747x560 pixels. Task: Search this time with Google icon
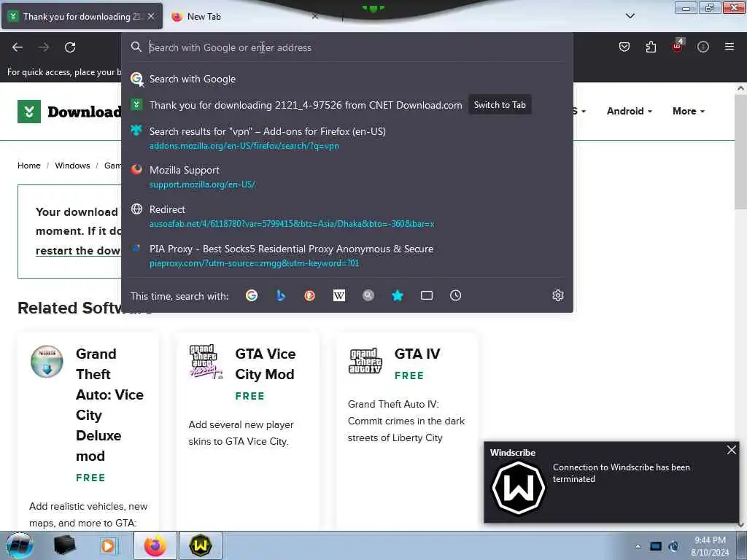click(252, 296)
